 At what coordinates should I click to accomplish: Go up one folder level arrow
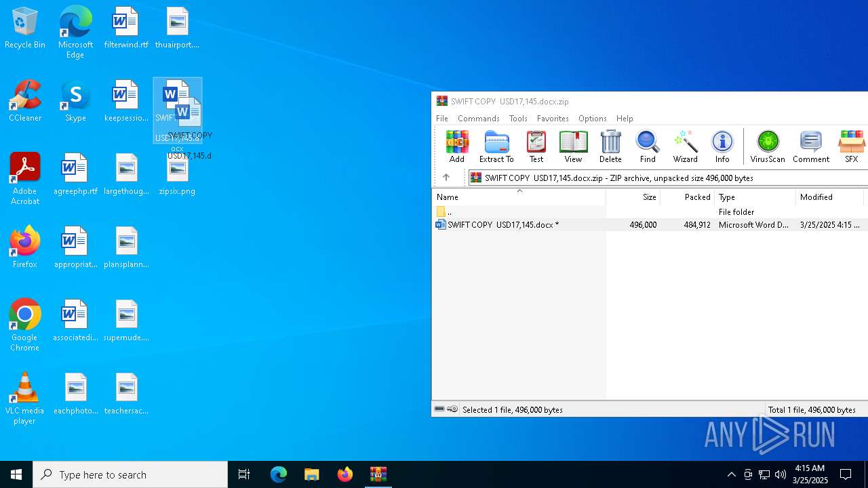(x=446, y=178)
